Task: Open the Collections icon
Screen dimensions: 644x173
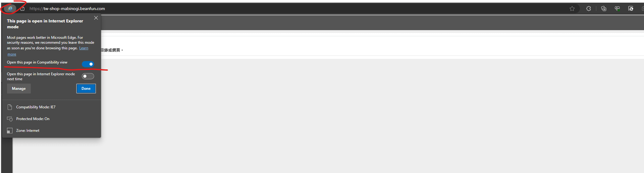Action: [604, 9]
